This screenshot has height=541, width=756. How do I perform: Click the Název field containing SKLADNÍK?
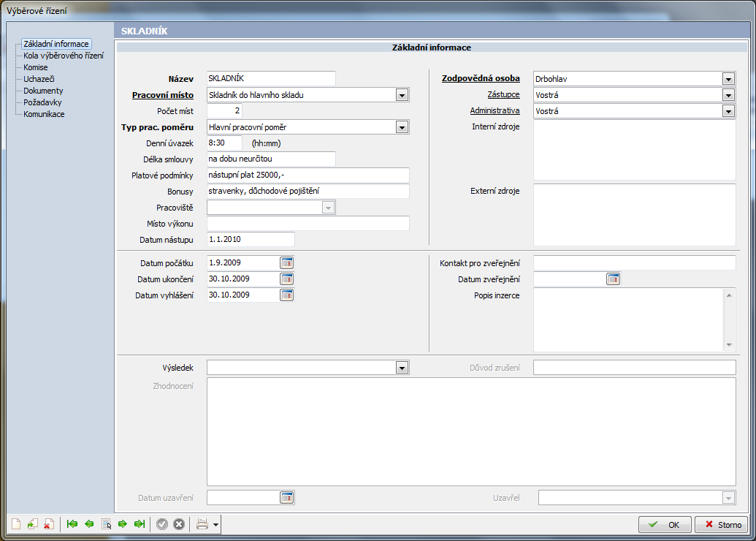pyautogui.click(x=271, y=79)
